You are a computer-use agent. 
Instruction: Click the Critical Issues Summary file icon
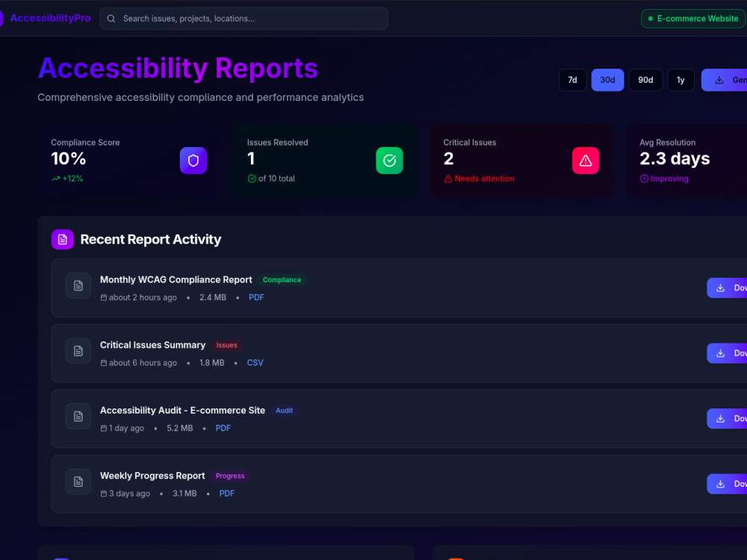pyautogui.click(x=78, y=351)
